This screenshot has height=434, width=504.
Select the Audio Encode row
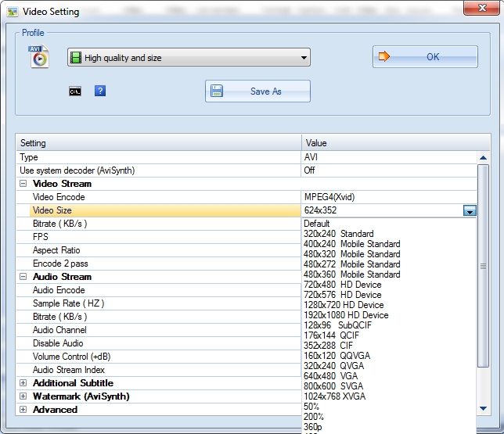pyautogui.click(x=159, y=290)
